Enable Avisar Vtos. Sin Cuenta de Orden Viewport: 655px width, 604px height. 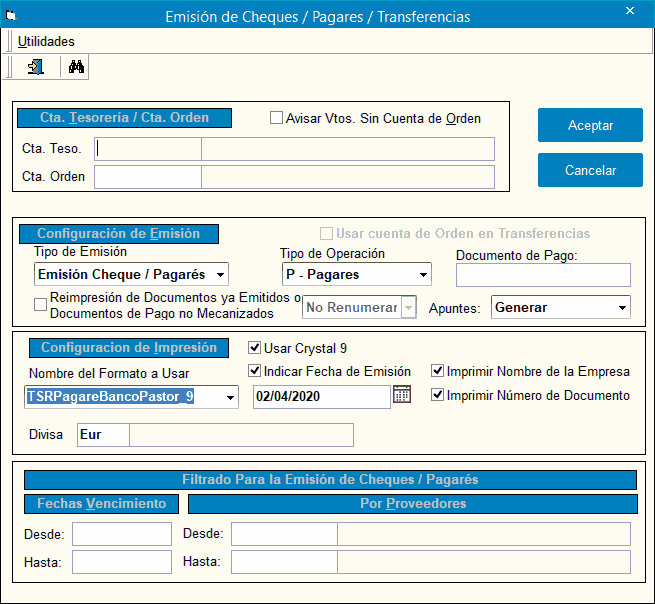pyautogui.click(x=277, y=118)
